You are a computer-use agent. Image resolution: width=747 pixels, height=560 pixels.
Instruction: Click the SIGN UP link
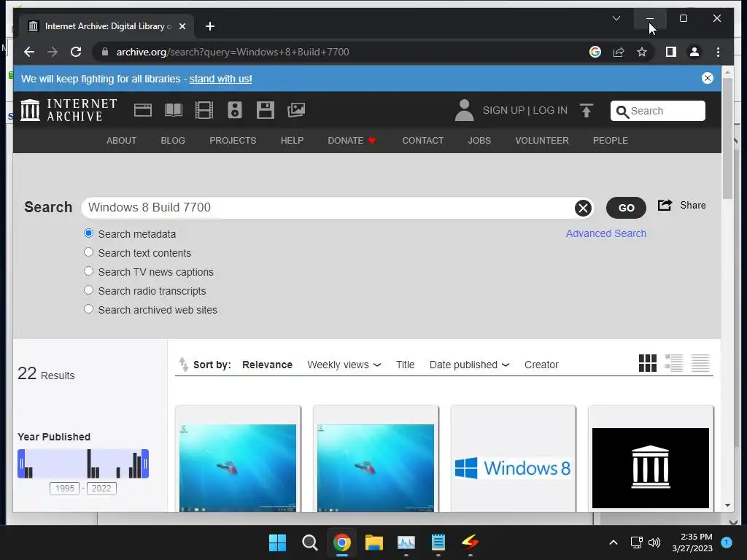point(503,110)
